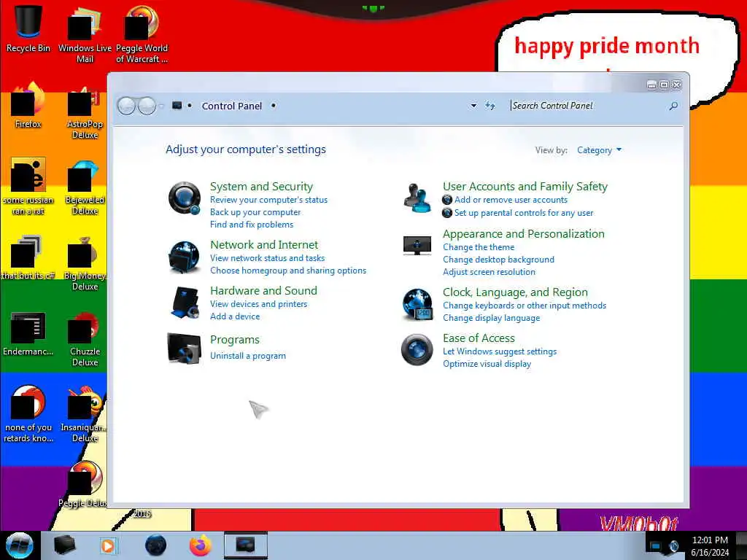Screen dimensions: 747x560
Task: Click the Control Panel taskbar button
Action: [245, 545]
